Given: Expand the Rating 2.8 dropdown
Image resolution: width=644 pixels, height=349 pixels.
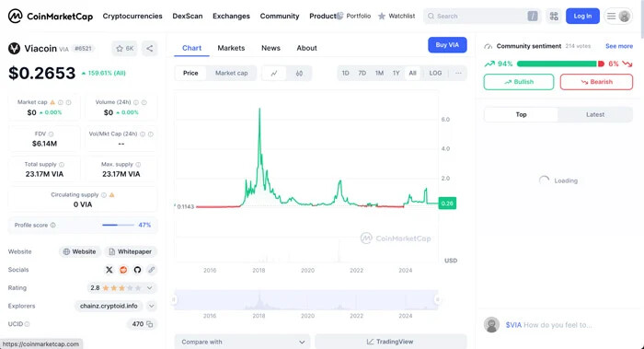Looking at the screenshot, I should [x=149, y=287].
